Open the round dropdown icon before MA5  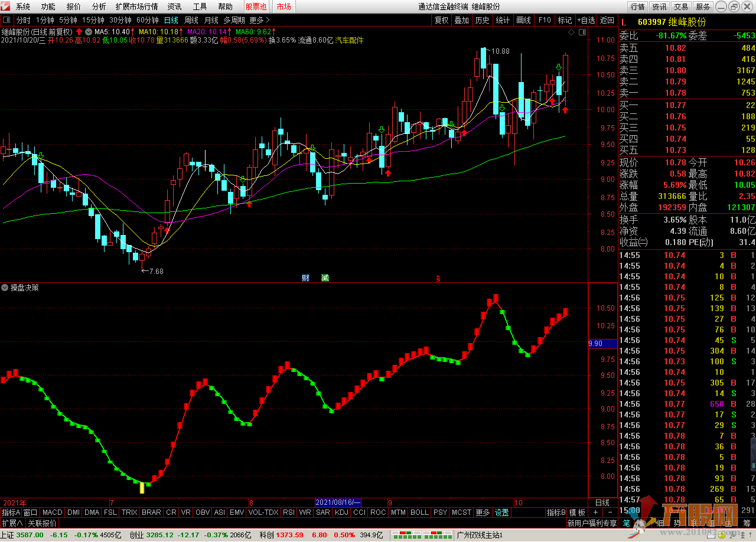point(89,31)
